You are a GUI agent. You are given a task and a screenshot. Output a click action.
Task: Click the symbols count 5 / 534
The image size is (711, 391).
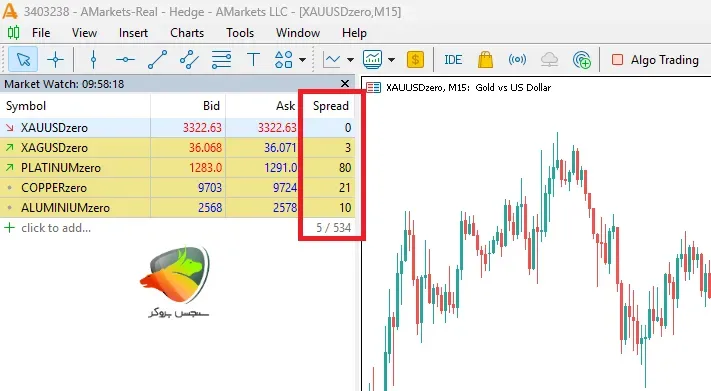tap(333, 228)
